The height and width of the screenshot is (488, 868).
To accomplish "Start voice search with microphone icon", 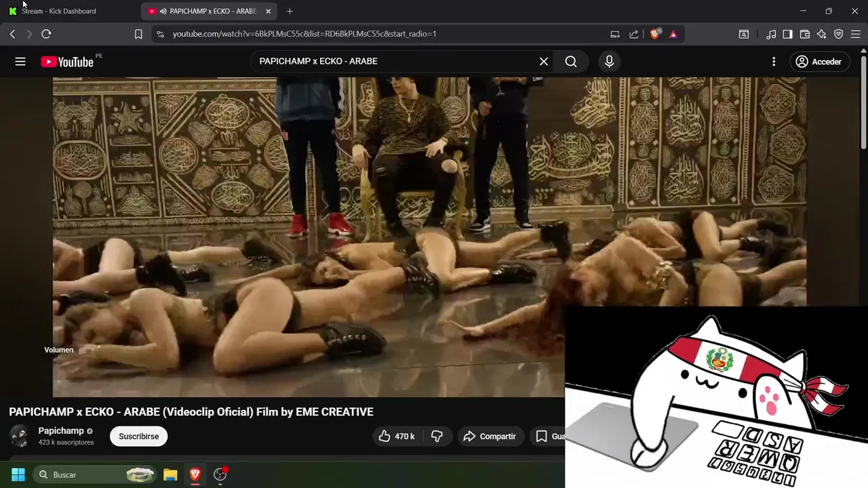I will 609,62.
